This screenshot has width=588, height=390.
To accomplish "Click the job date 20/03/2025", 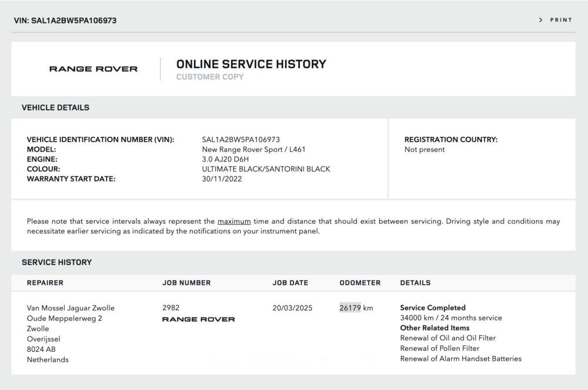I will point(292,308).
